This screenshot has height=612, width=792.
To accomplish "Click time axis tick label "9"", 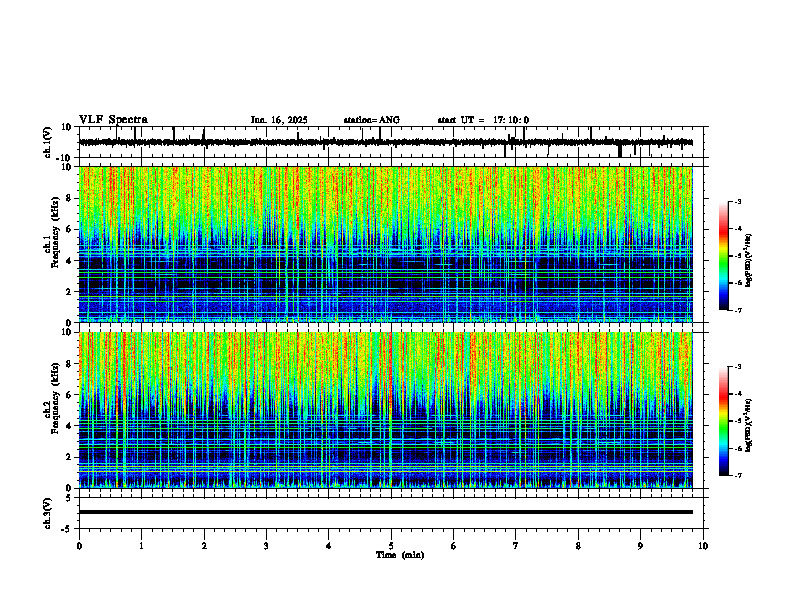I will coord(640,546).
